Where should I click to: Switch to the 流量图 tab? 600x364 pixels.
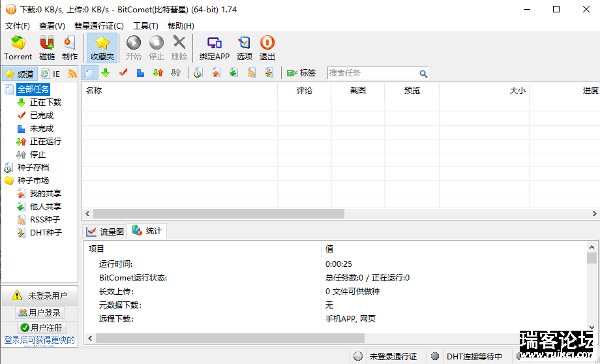(x=105, y=232)
